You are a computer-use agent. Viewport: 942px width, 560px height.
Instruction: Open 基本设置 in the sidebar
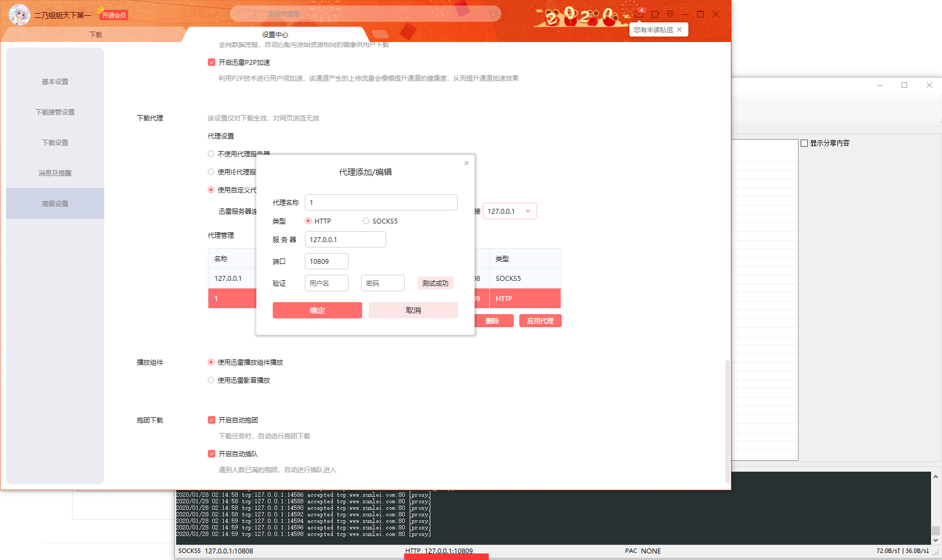55,81
